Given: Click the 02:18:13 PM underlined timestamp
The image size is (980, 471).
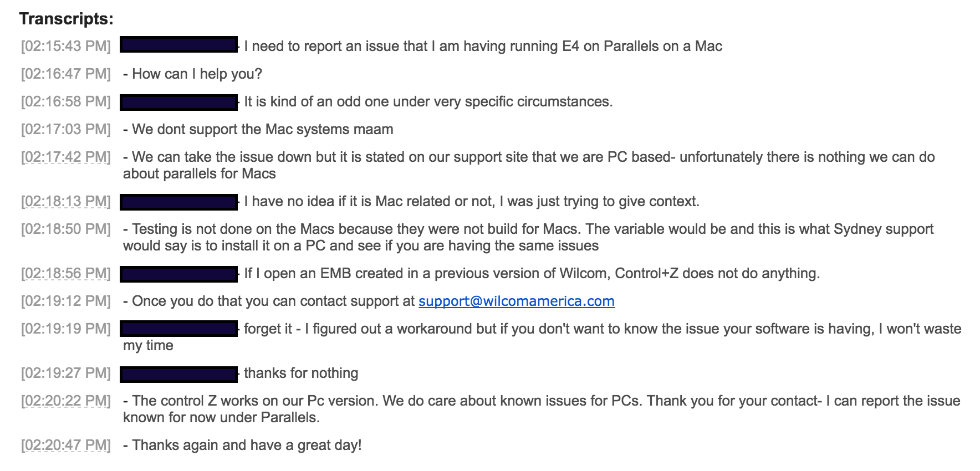Looking at the screenshot, I should [66, 201].
